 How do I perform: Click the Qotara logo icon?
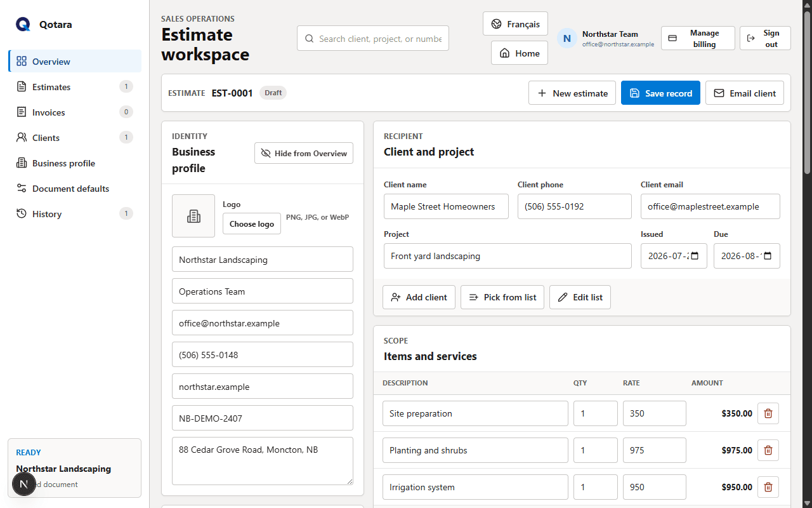pos(23,24)
